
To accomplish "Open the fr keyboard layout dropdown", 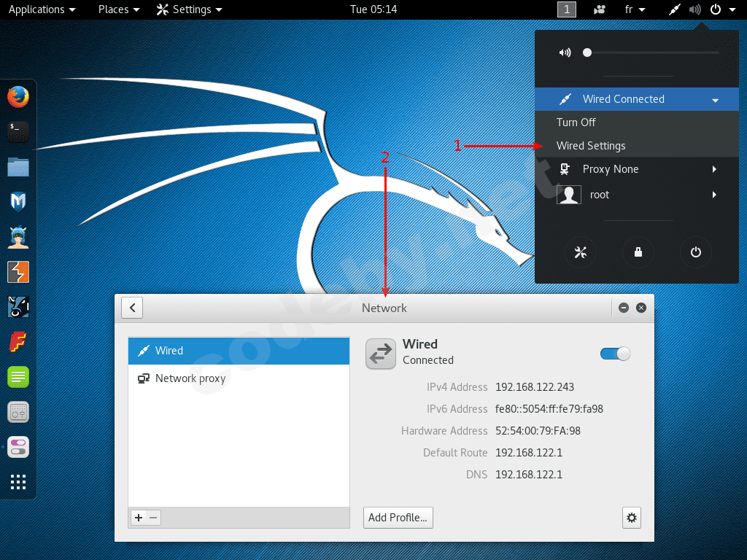I will pyautogui.click(x=635, y=9).
